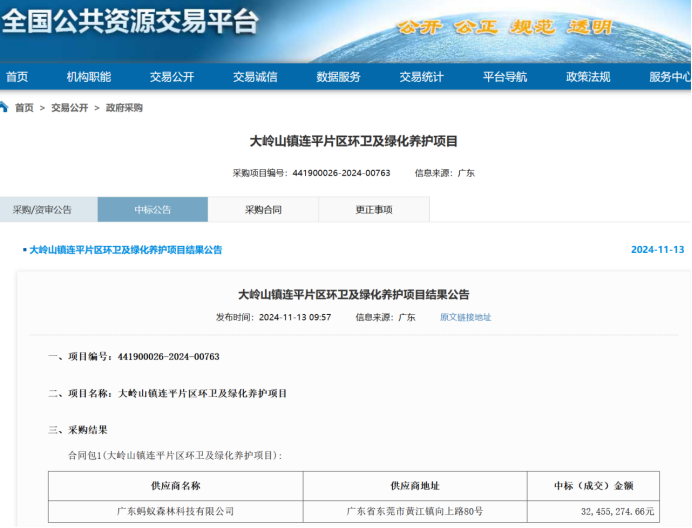Click the home icon in breadcrumb
Viewport: 692px width, 528px height.
pos(4,107)
